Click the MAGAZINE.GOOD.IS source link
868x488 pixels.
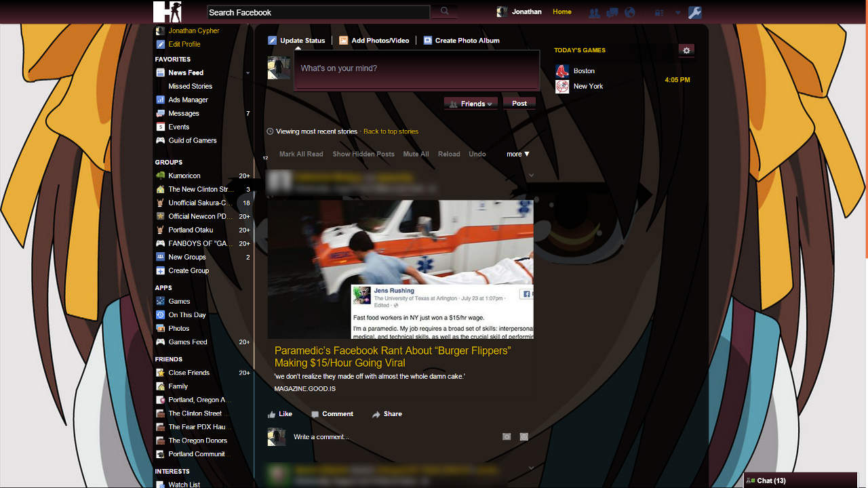pos(305,389)
